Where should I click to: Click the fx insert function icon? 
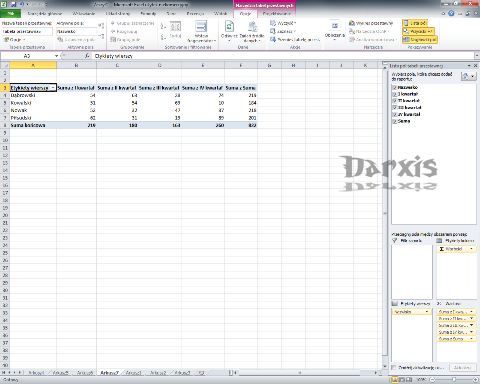[x=87, y=56]
